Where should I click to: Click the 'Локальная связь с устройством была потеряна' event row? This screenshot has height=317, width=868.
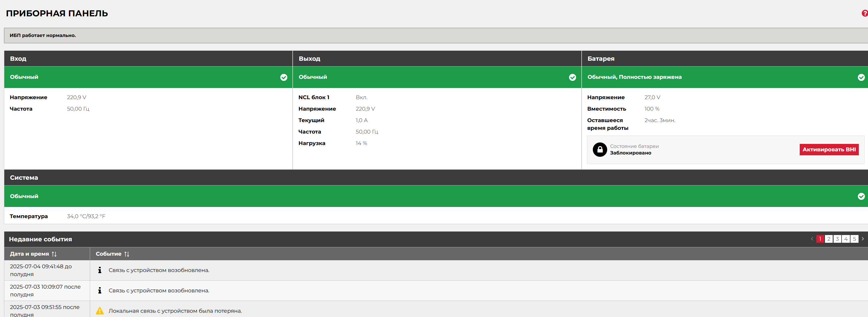pos(175,311)
